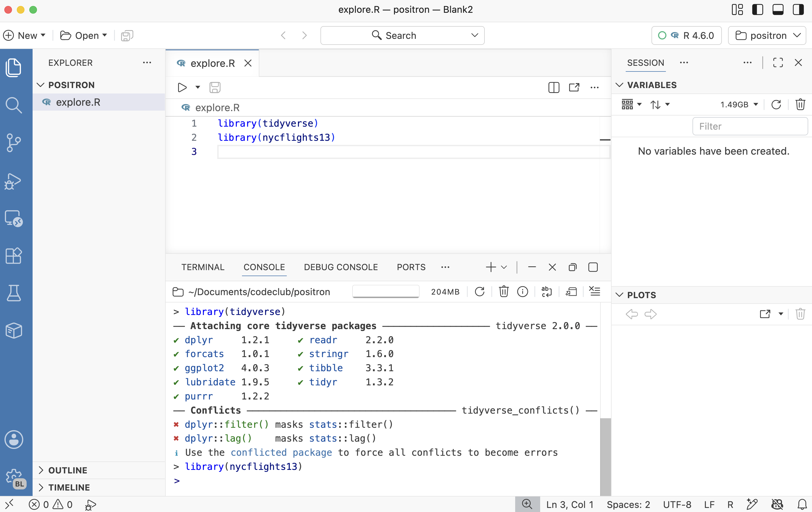Maximize the console panel size
This screenshot has width=812, height=512.
coord(593,267)
